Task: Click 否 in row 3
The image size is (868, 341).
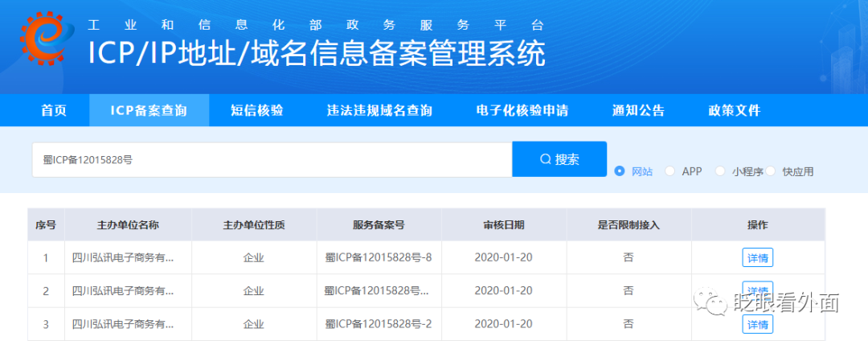Action: [x=628, y=324]
